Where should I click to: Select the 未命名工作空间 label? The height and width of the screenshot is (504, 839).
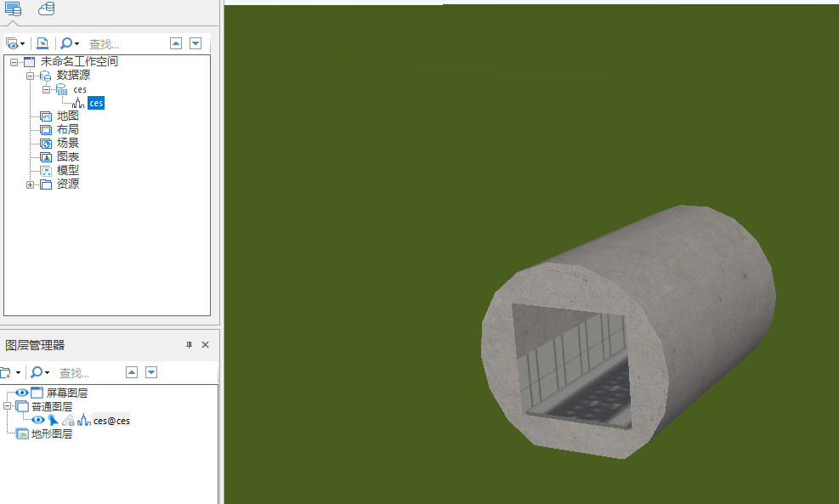[x=79, y=61]
